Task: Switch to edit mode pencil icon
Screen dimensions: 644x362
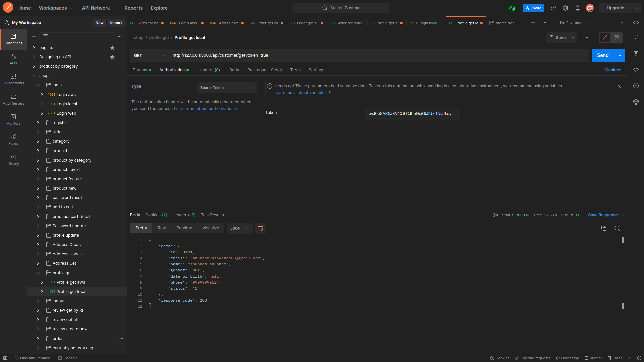Action: (x=605, y=38)
